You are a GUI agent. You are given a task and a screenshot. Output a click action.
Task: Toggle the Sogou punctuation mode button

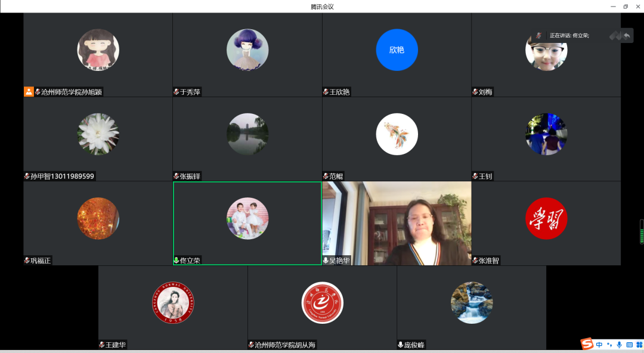pos(609,345)
